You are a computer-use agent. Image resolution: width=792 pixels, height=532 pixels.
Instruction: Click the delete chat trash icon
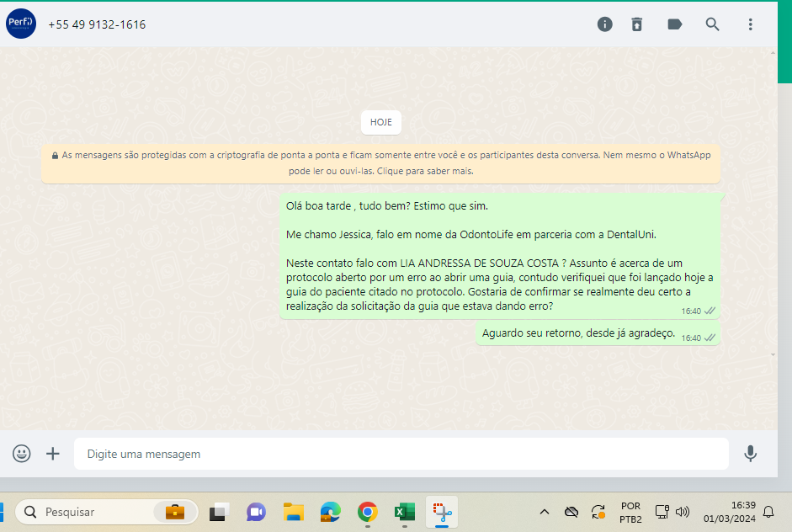[x=637, y=24]
